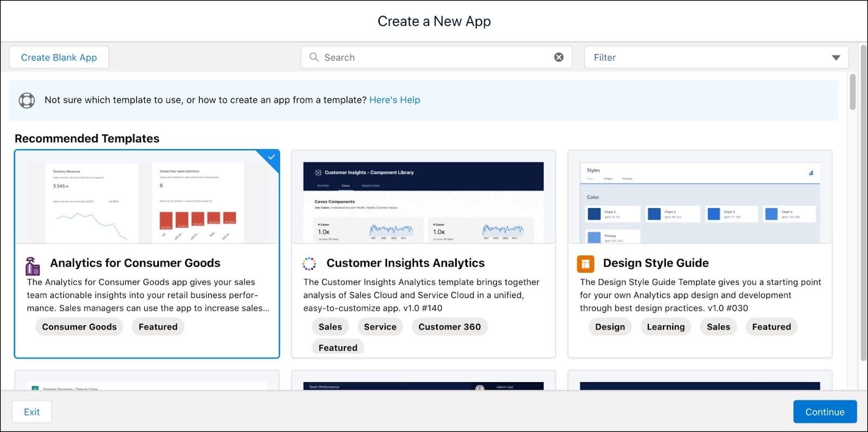The height and width of the screenshot is (432, 868).
Task: Click the checkmark badge on the selected template
Action: click(x=271, y=157)
